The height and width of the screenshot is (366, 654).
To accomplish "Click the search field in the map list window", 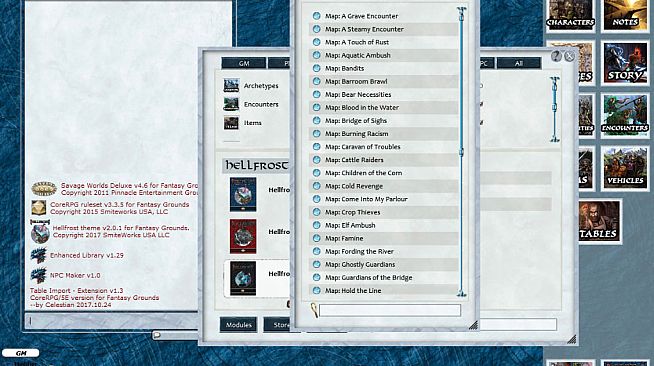I will coord(390,310).
